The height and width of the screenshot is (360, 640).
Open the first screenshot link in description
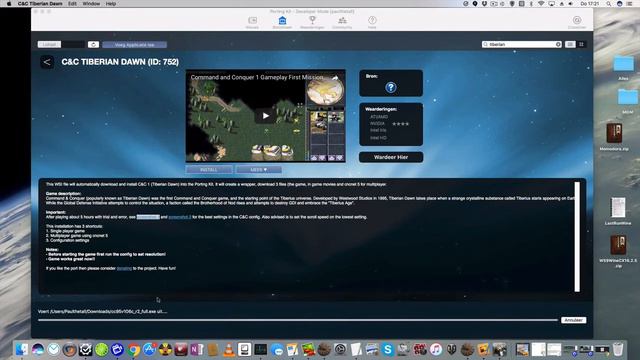(x=148, y=217)
